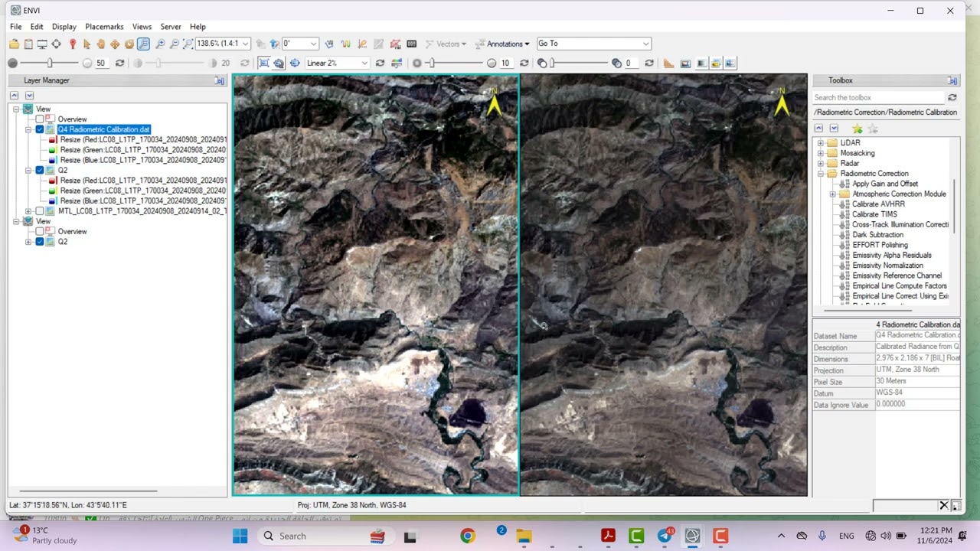Screen dimensions: 980x551
Task: Open the File menu
Action: pyautogui.click(x=16, y=27)
